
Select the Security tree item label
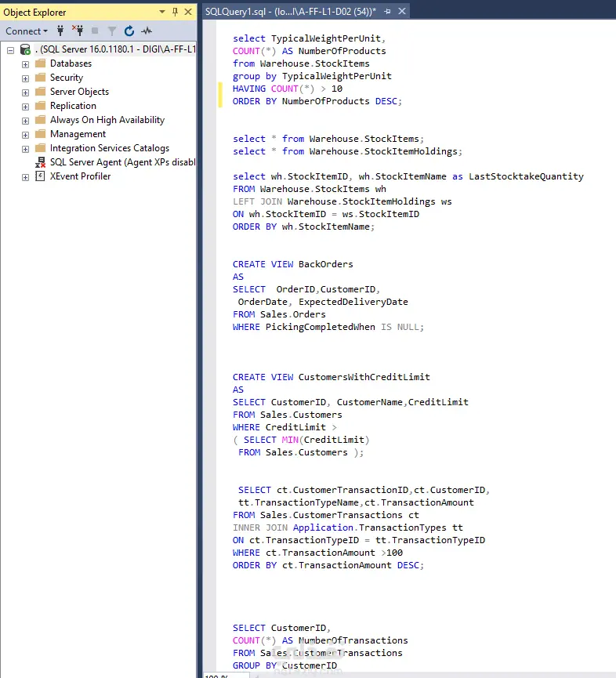click(x=67, y=78)
